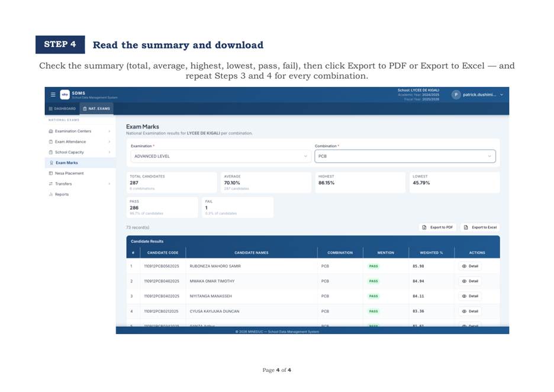Click the Exam Attendance icon
This screenshot has width=554, height=392.
[50, 142]
